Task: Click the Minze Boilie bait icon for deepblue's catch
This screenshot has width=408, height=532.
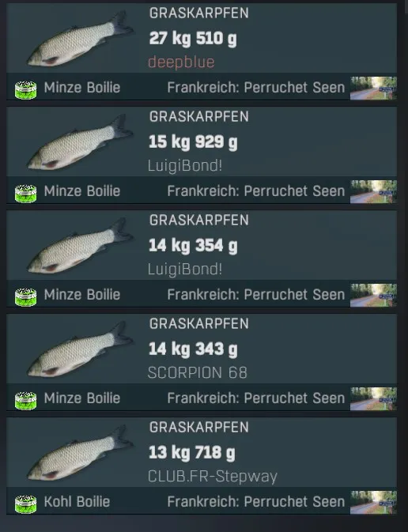Action: 26,90
